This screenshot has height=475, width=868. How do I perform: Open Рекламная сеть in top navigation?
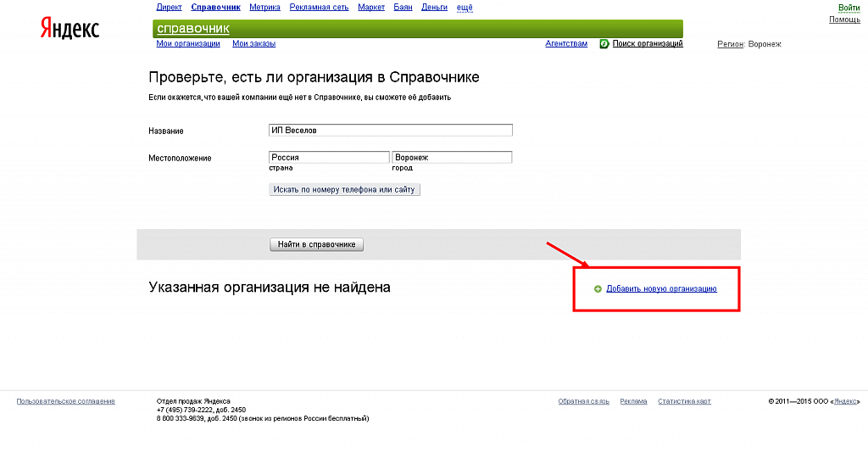pos(319,7)
